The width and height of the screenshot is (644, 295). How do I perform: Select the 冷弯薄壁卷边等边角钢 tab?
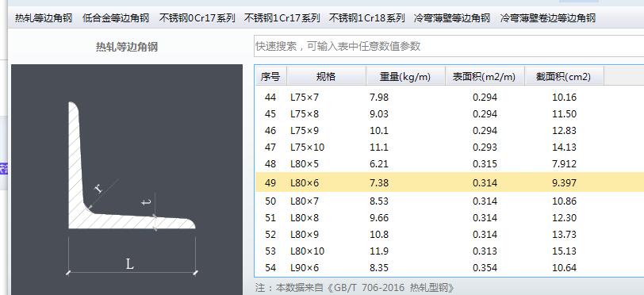pos(548,18)
